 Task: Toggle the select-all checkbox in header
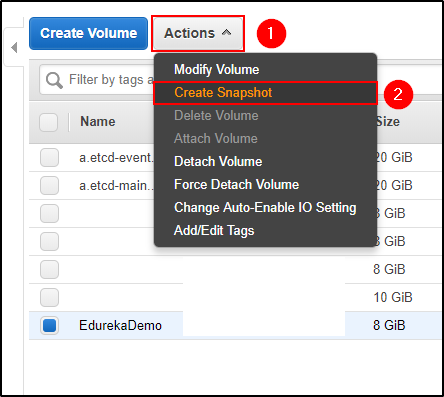click(49, 122)
